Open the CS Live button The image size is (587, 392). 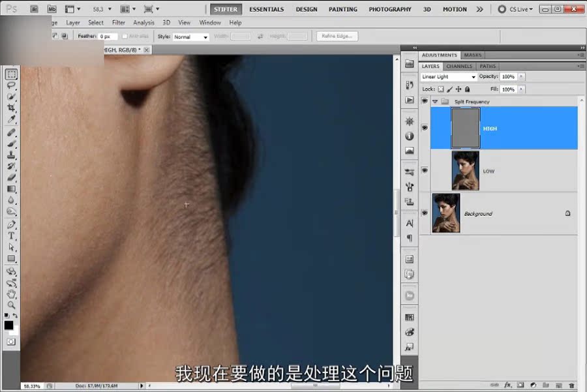click(516, 9)
